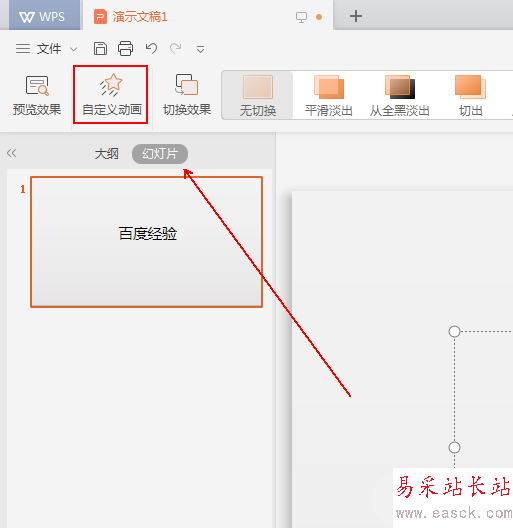513x528 pixels.
Task: Select 切出 transition
Action: point(471,96)
